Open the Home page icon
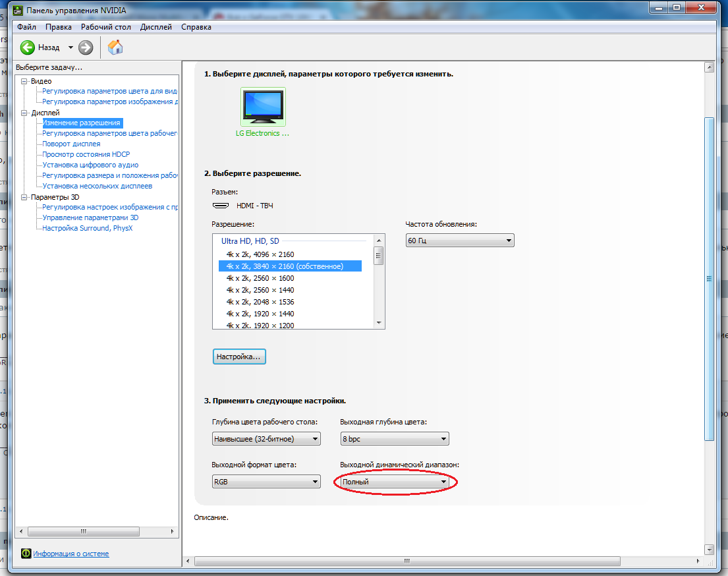 [x=115, y=47]
